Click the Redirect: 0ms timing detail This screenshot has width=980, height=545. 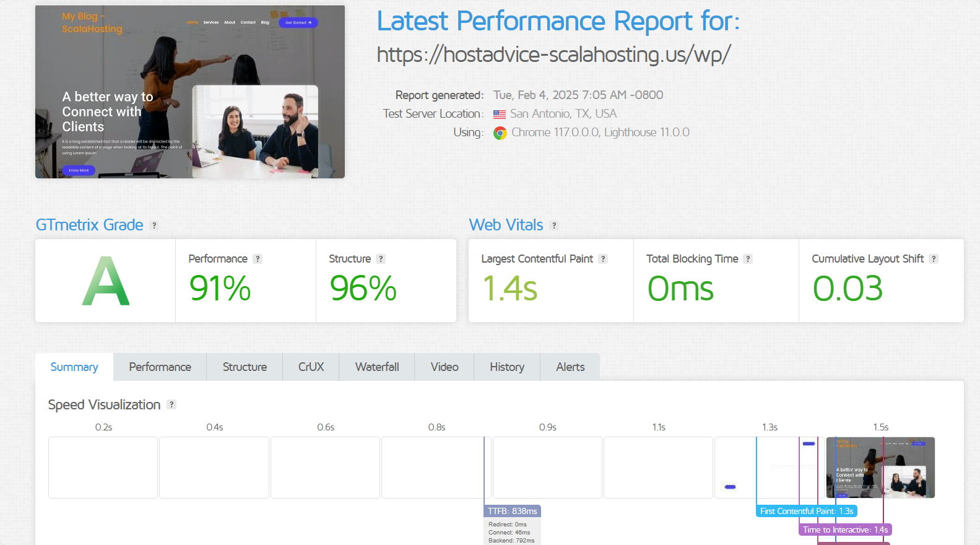coord(508,525)
